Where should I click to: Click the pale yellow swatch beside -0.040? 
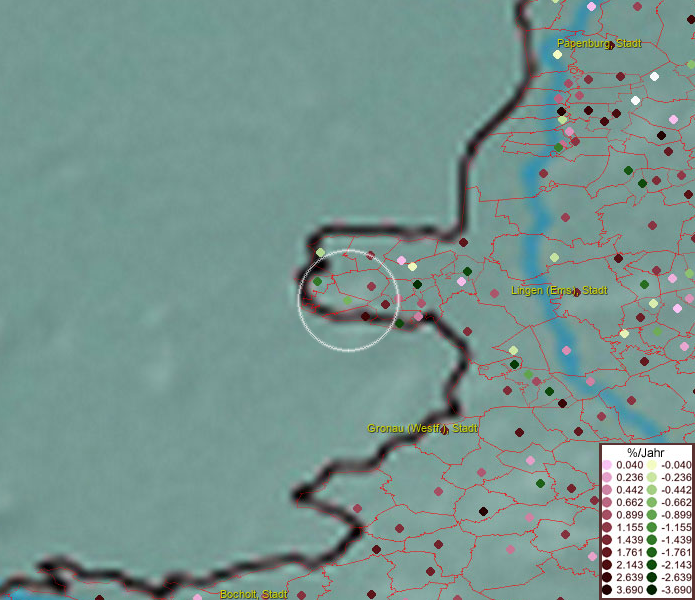coord(652,465)
